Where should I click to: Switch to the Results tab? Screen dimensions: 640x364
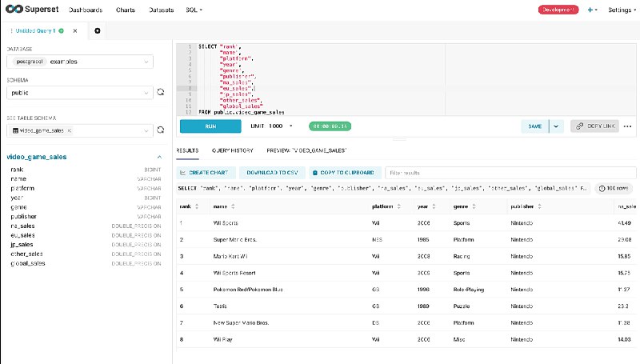tap(187, 150)
